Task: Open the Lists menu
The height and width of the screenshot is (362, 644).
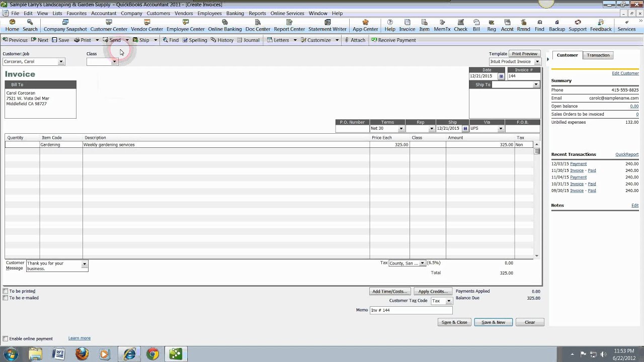Action: (x=57, y=14)
